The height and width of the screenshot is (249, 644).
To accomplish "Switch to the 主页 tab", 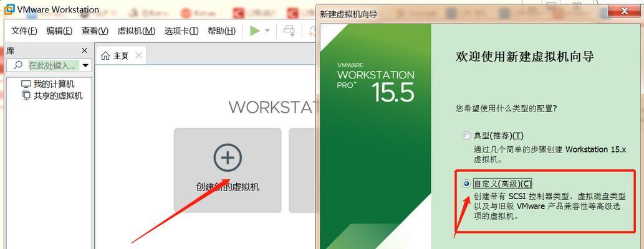I will pyautogui.click(x=121, y=56).
